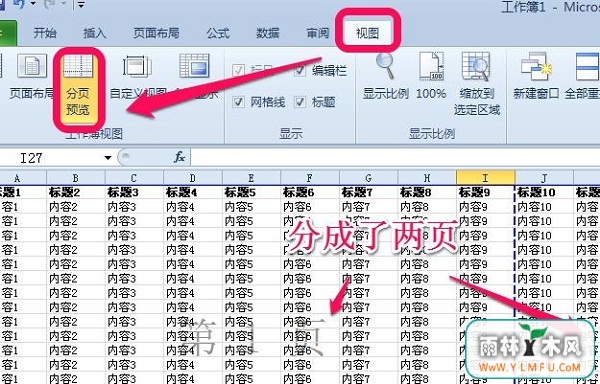Select column B header
This screenshot has height=384, width=600.
tap(76, 178)
